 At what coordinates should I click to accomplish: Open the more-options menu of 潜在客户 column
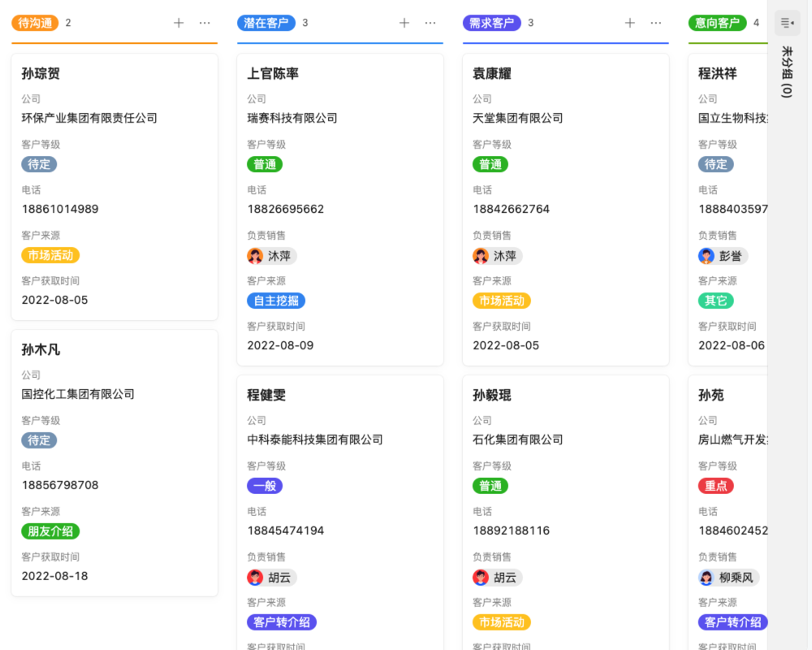coord(430,23)
